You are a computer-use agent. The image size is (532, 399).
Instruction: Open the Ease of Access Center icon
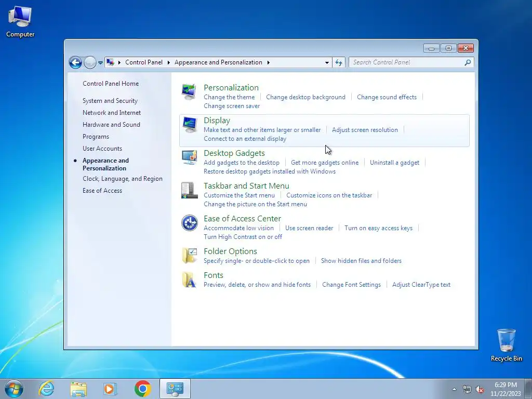189,223
